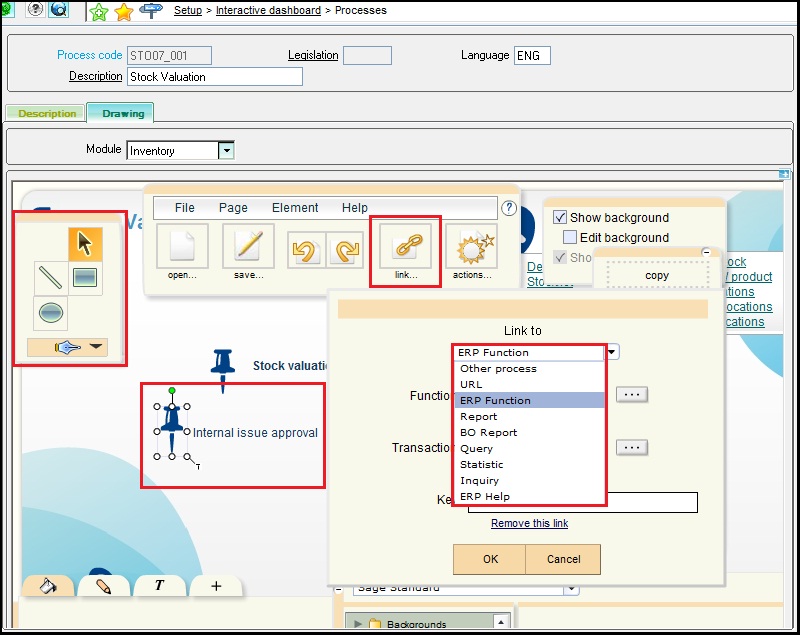Click the Interactive dashboard breadcrumb link
This screenshot has width=800, height=635.
[268, 10]
